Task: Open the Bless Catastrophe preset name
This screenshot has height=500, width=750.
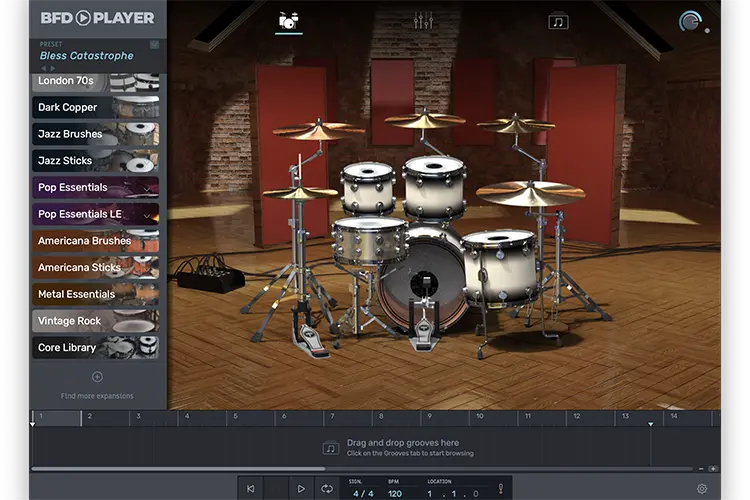Action: coord(87,56)
